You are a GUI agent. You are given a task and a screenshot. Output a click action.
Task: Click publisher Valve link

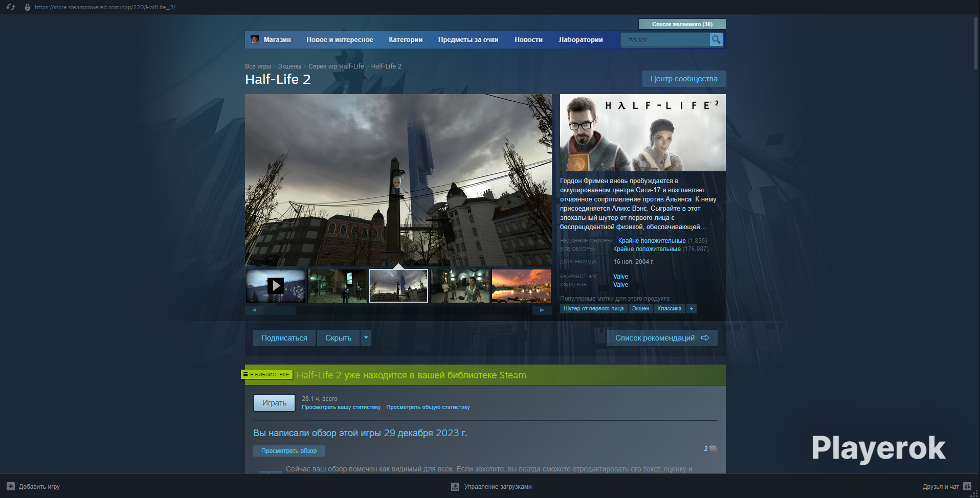(x=620, y=285)
